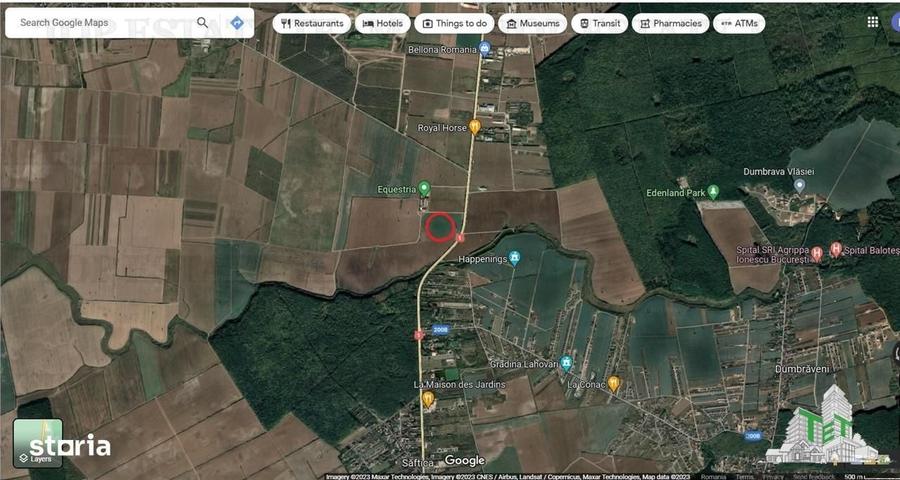
Task: Show ATMs on the map
Action: (739, 24)
